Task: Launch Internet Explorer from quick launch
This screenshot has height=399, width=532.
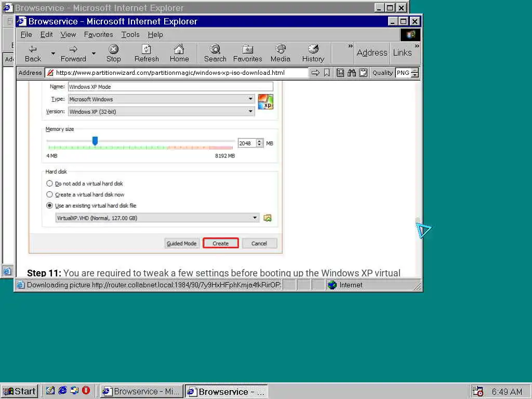Action: (62, 391)
